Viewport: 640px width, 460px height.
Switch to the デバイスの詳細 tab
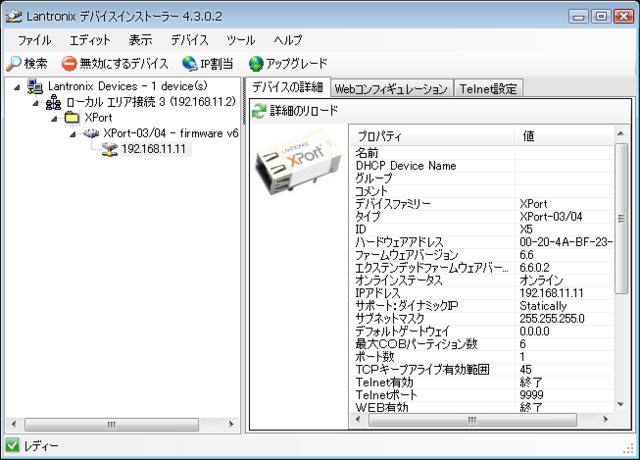click(287, 87)
